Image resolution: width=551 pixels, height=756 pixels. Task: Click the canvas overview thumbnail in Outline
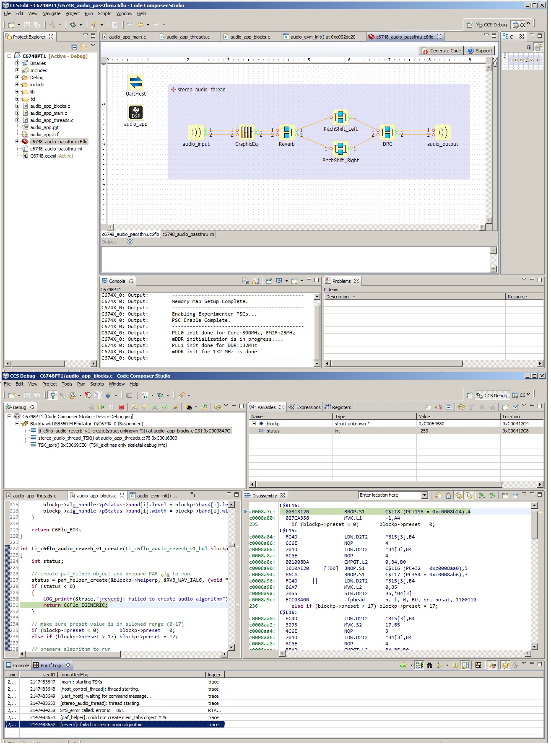pyautogui.click(x=522, y=61)
